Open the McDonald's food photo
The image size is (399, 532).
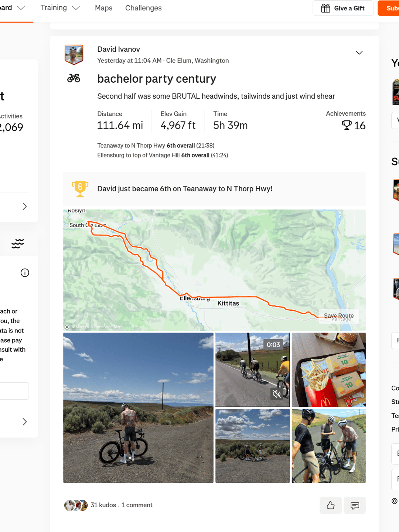tap(329, 370)
